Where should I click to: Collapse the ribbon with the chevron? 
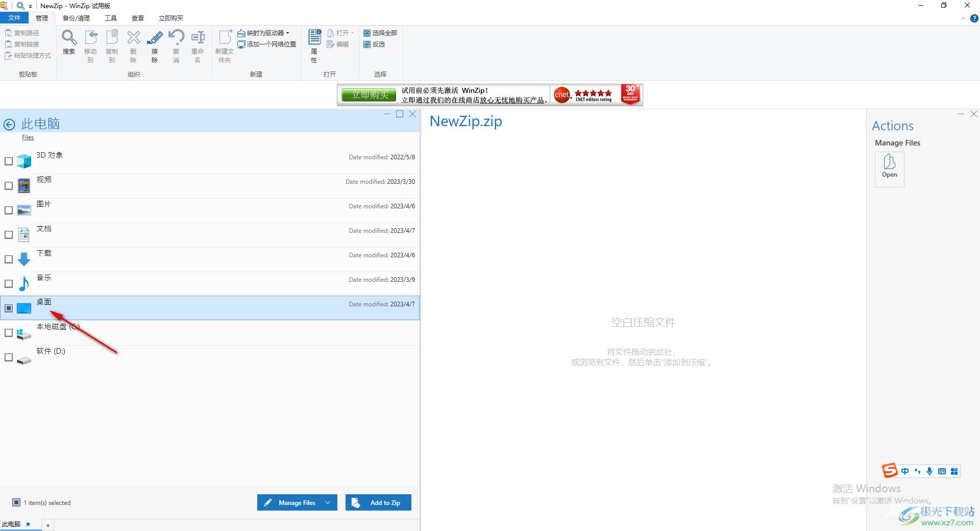click(963, 18)
